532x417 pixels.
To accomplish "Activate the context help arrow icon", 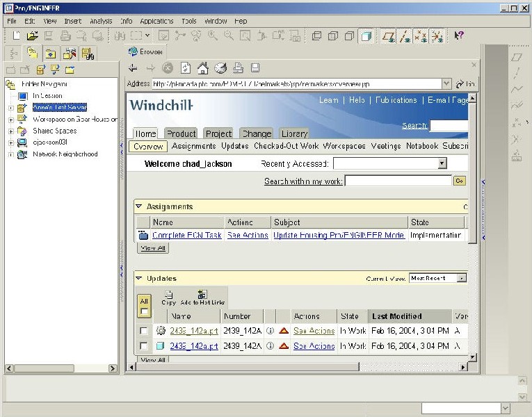I will point(459,35).
